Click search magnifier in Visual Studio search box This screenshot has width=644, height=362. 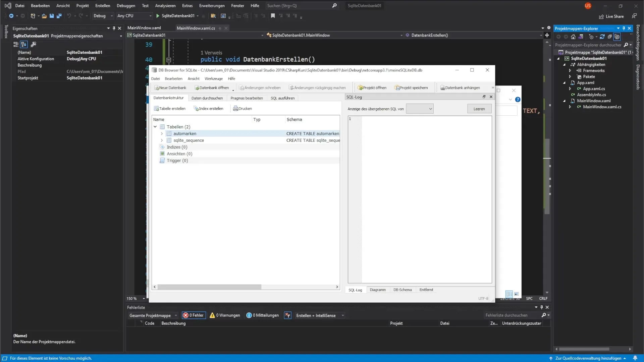334,6
